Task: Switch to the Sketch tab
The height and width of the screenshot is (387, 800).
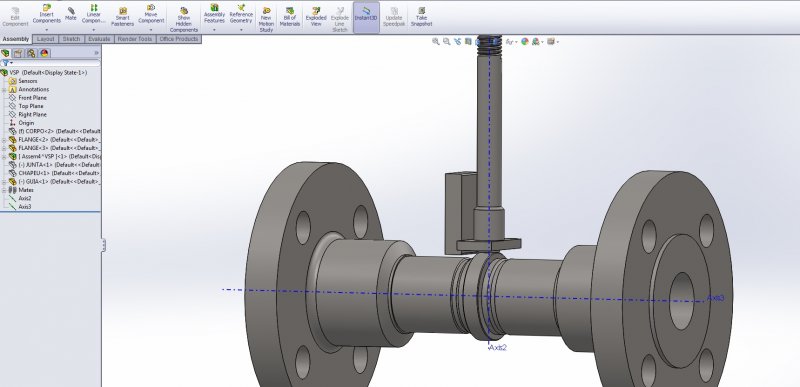Action: click(x=71, y=39)
